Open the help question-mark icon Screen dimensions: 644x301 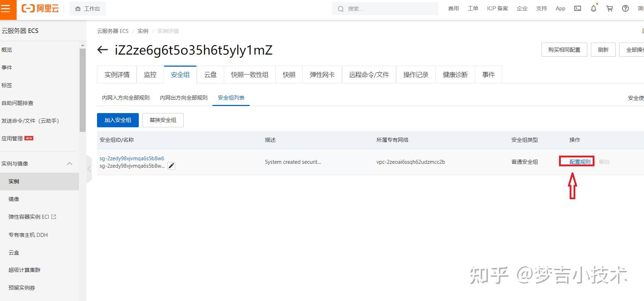coord(625,9)
